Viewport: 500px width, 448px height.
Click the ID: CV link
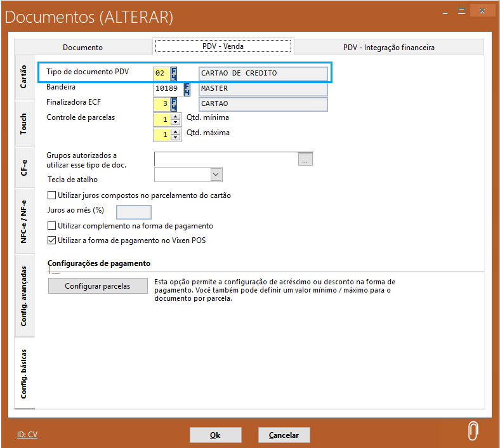[27, 434]
